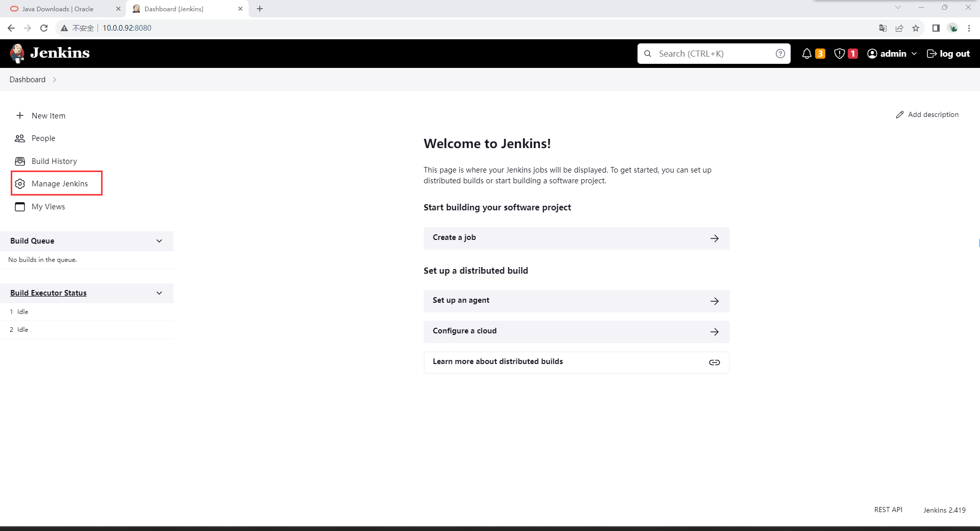Close the Dashboard [Jenkins] tab

(240, 9)
